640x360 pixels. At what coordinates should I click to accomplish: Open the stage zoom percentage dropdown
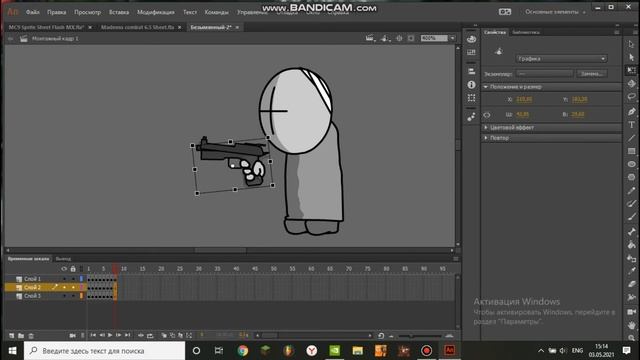452,38
